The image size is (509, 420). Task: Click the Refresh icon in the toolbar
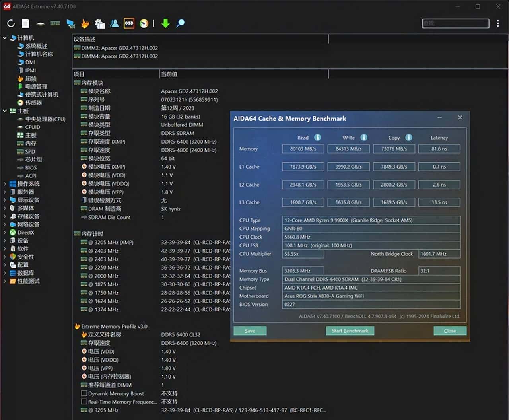coord(11,23)
